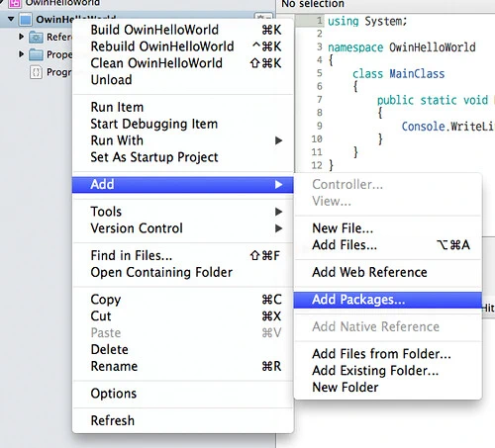Choose New File... in Add submenu

[388, 228]
